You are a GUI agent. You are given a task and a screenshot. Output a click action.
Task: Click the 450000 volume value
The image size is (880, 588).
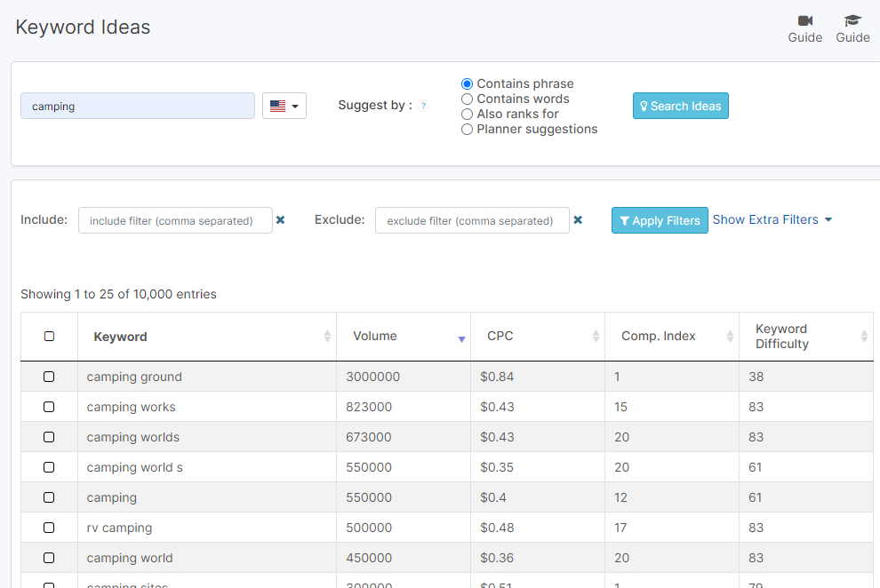pos(369,559)
